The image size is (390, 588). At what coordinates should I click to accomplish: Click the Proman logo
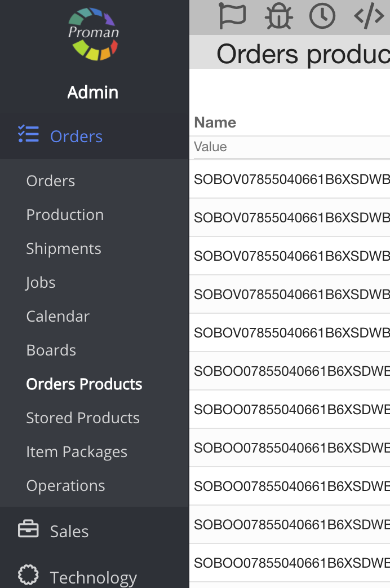[x=94, y=33]
